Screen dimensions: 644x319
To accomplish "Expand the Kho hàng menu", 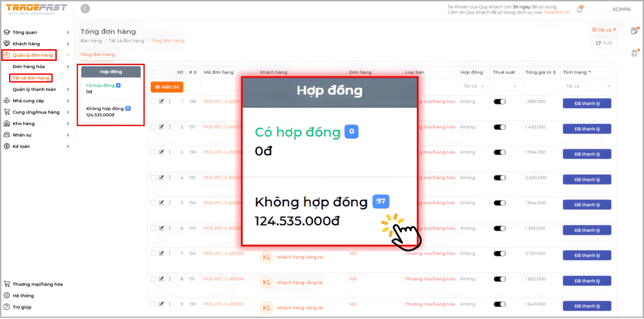I will (36, 123).
